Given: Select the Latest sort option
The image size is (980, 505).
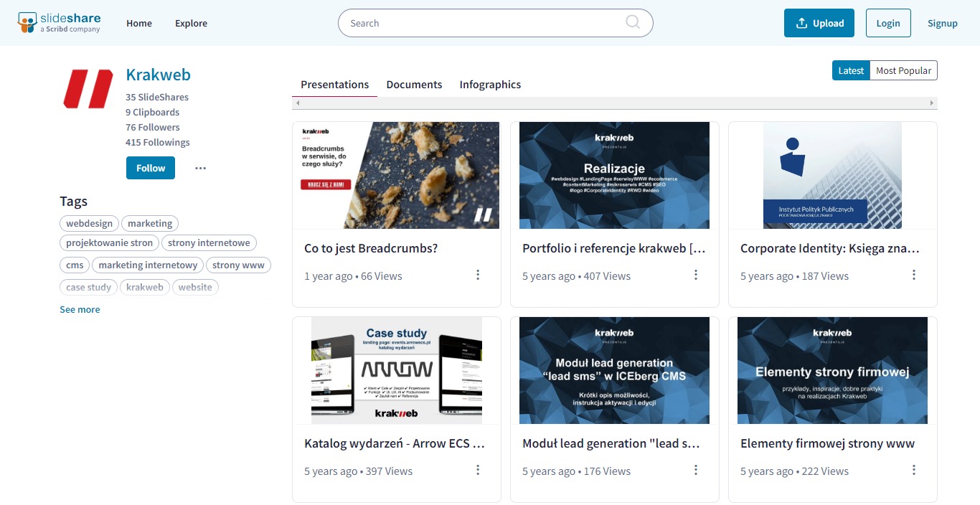Looking at the screenshot, I should [x=851, y=70].
